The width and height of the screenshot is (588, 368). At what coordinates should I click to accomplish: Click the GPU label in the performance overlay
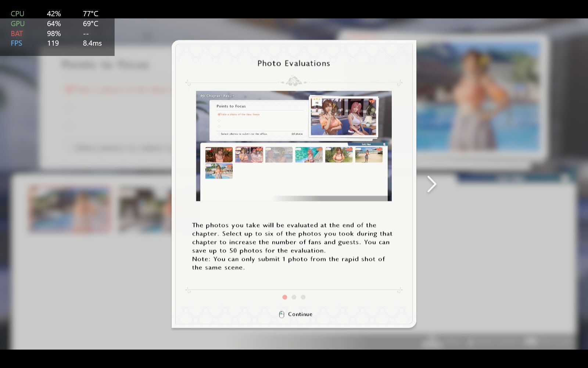18,24
